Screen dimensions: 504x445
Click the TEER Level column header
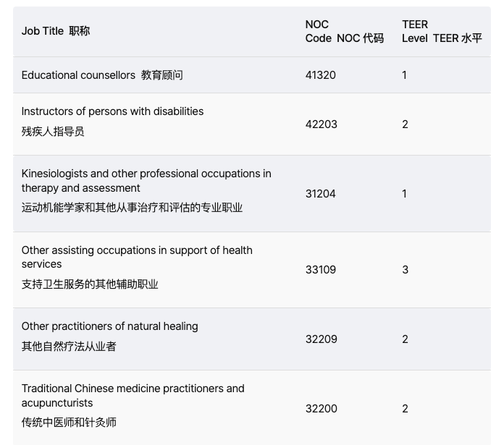(x=442, y=31)
